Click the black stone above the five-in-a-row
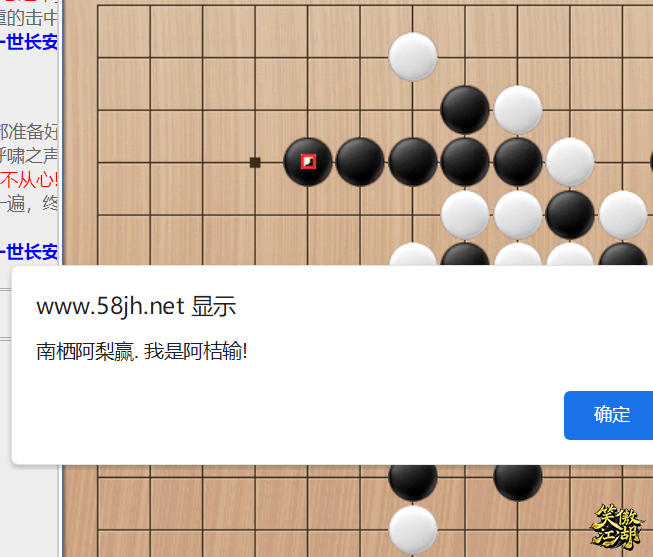This screenshot has width=653, height=557. pos(465,110)
